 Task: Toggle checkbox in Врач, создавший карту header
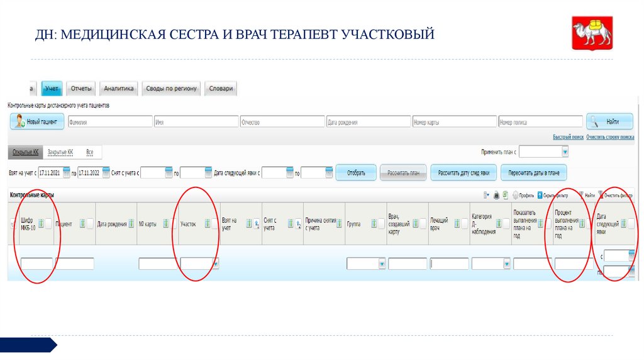(x=423, y=223)
